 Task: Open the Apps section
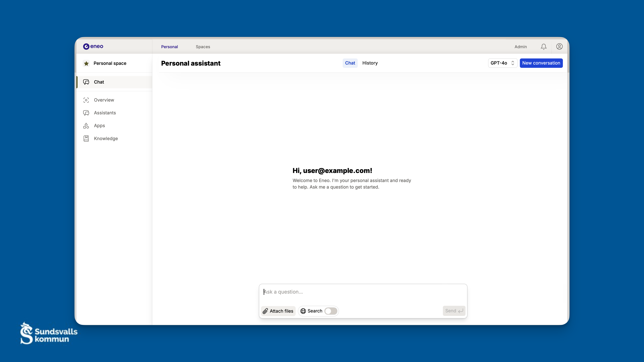99,125
